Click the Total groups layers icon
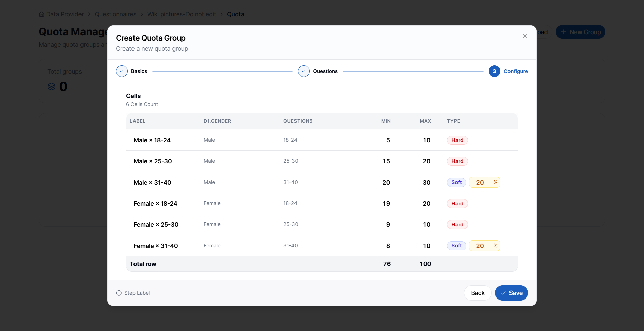 click(52, 87)
